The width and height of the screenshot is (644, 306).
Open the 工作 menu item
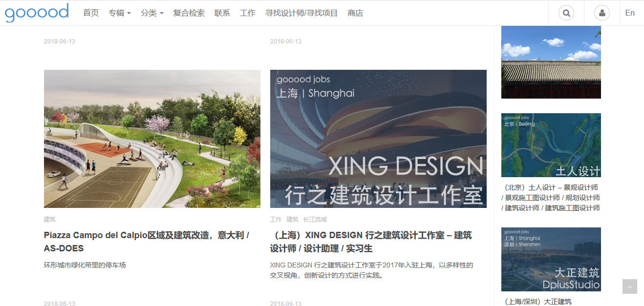click(x=248, y=13)
